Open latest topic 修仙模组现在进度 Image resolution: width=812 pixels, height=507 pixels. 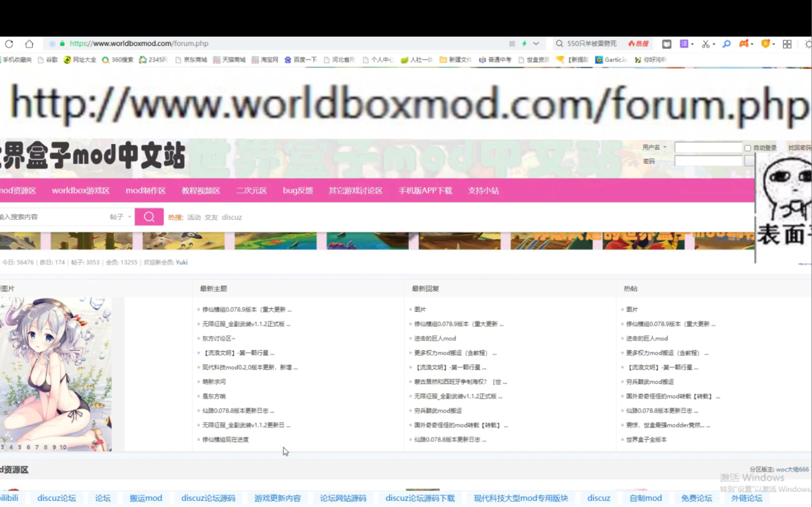[x=225, y=439]
